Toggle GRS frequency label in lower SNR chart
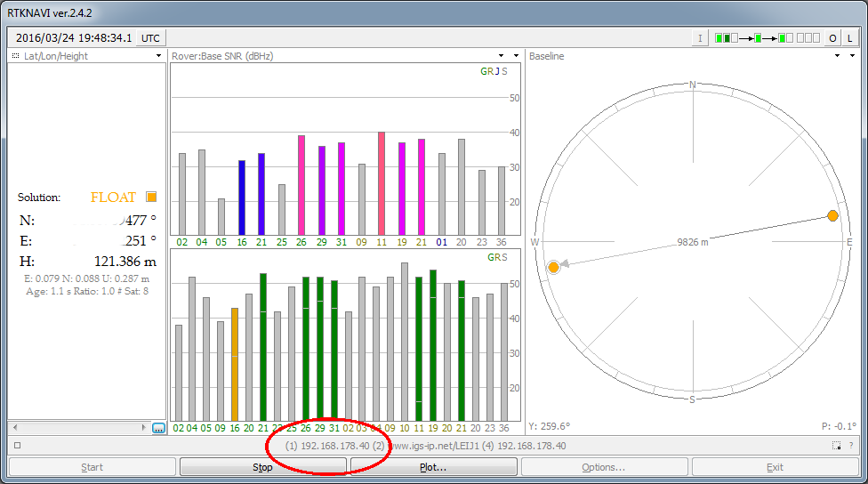This screenshot has width=868, height=484. (x=496, y=258)
